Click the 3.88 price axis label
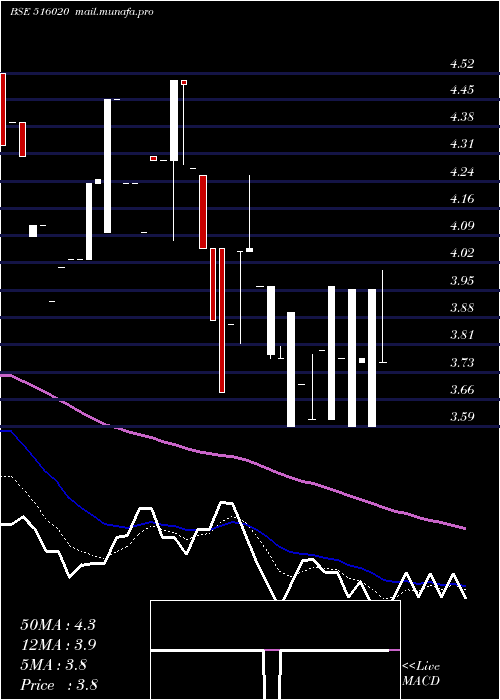Screen dimensions: 500x700 tap(462, 308)
